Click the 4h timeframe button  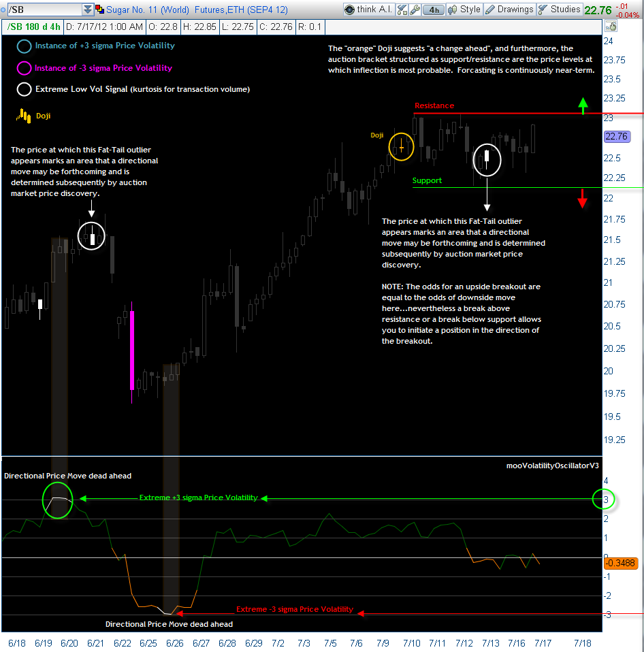pos(434,10)
